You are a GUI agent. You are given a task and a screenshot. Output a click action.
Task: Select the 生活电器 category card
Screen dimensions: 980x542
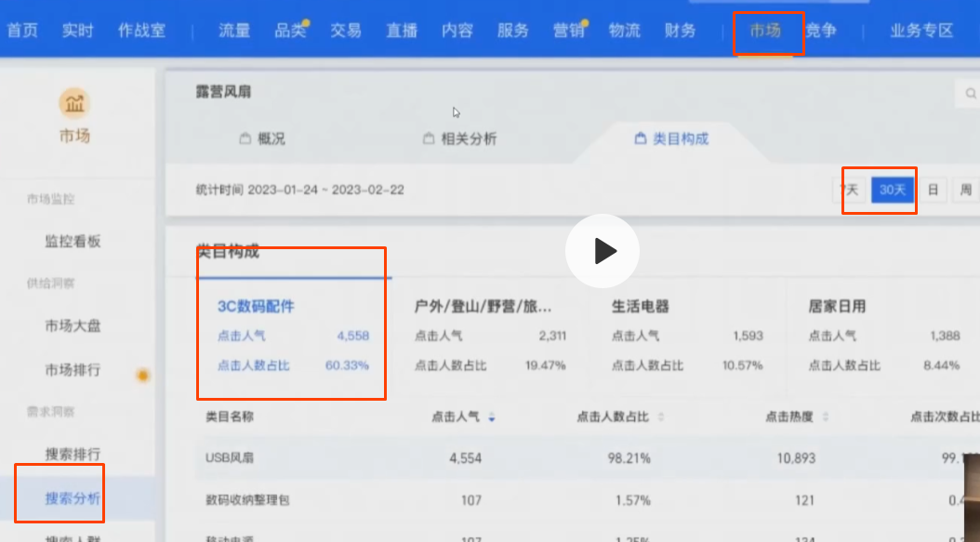click(x=686, y=336)
